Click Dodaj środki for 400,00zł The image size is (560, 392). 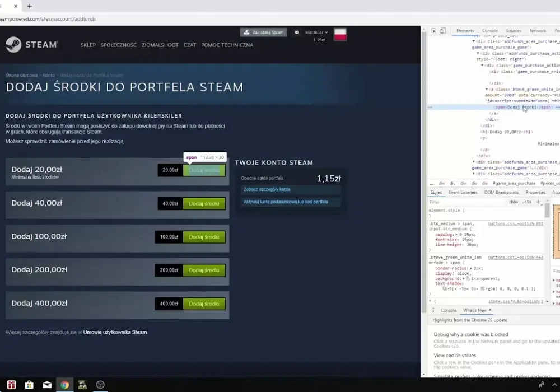[x=204, y=304]
